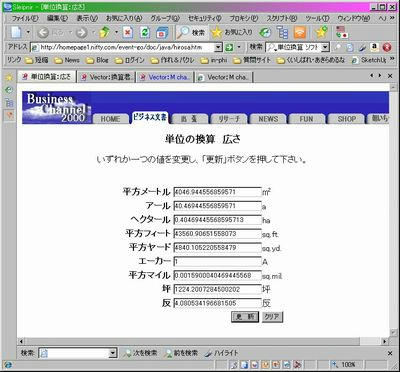Click the 坪 value input field
The width and height of the screenshot is (400, 372).
pyautogui.click(x=217, y=289)
